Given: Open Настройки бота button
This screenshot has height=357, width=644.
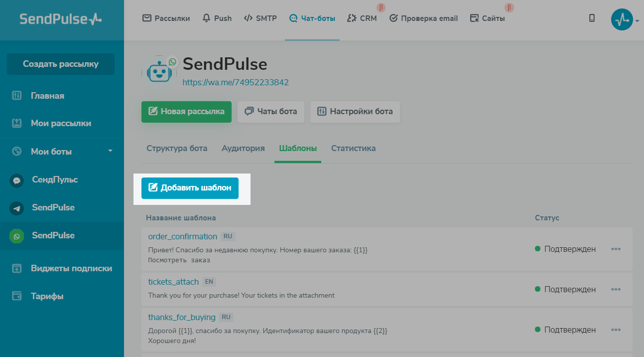Looking at the screenshot, I should point(355,112).
